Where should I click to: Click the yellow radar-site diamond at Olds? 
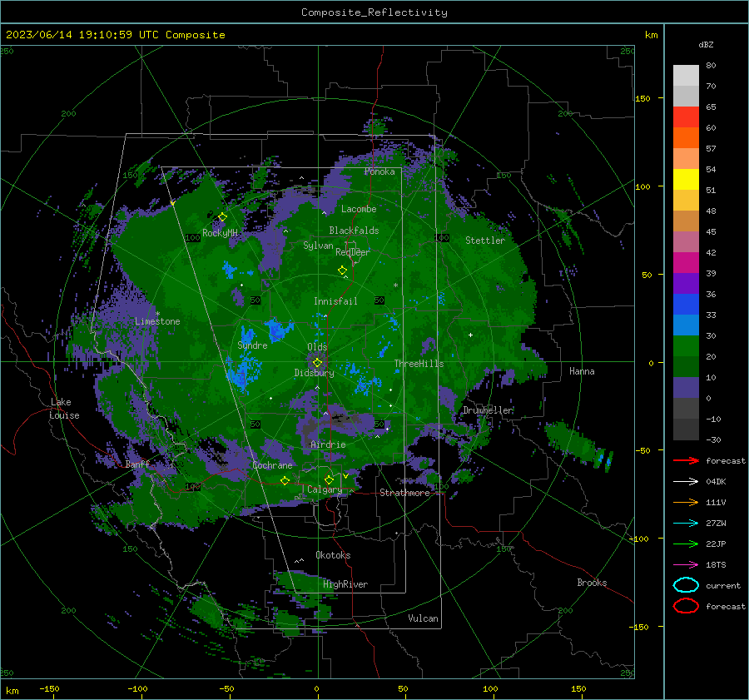click(x=317, y=363)
